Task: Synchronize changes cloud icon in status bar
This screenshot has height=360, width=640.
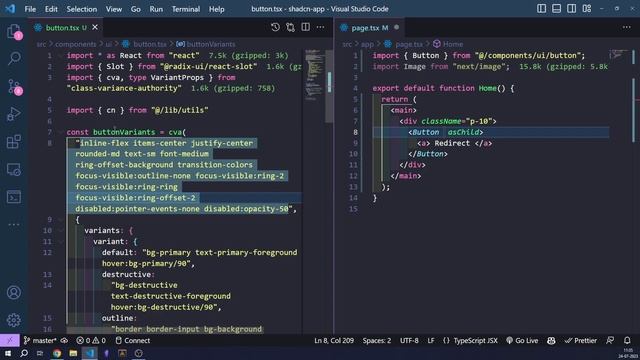Action: tap(64, 340)
